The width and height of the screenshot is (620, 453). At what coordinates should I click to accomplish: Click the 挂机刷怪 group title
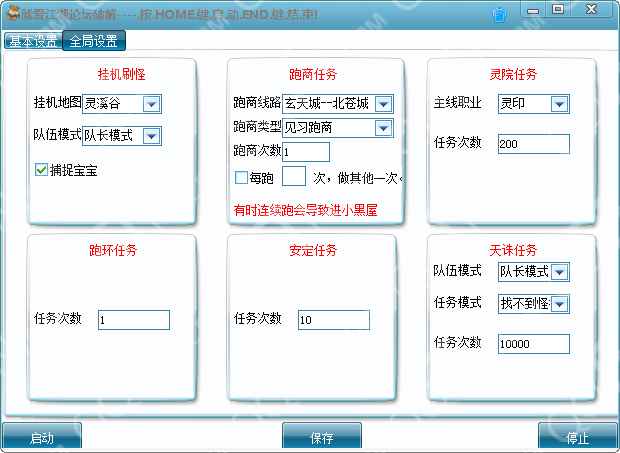pos(122,74)
